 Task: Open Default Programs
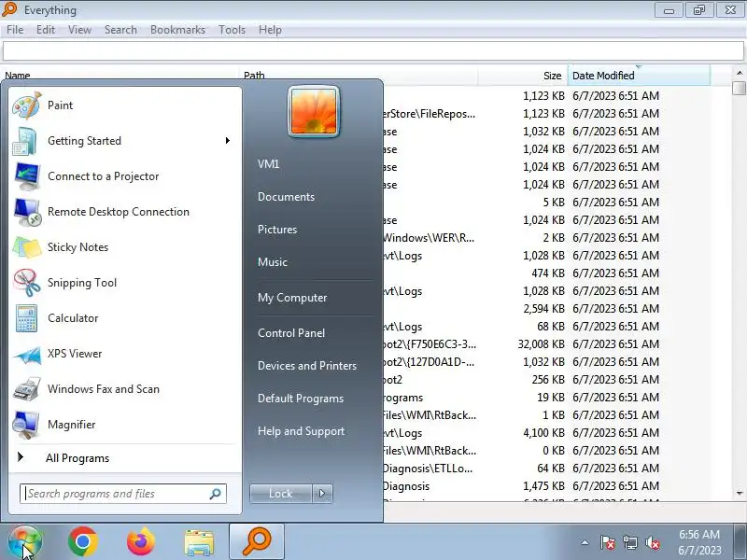(x=301, y=399)
